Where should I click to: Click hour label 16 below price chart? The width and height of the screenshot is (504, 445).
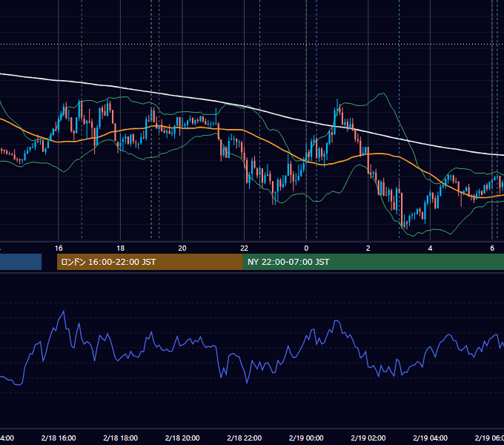[59, 248]
